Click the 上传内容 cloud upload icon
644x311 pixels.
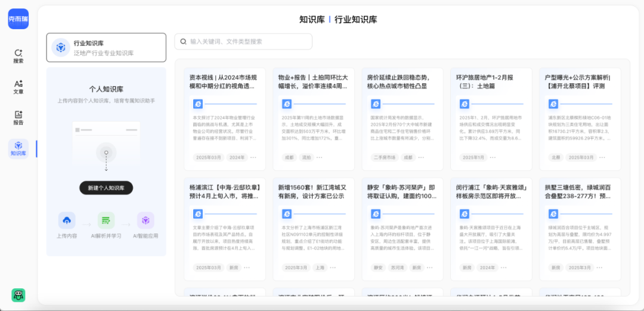pos(67,220)
